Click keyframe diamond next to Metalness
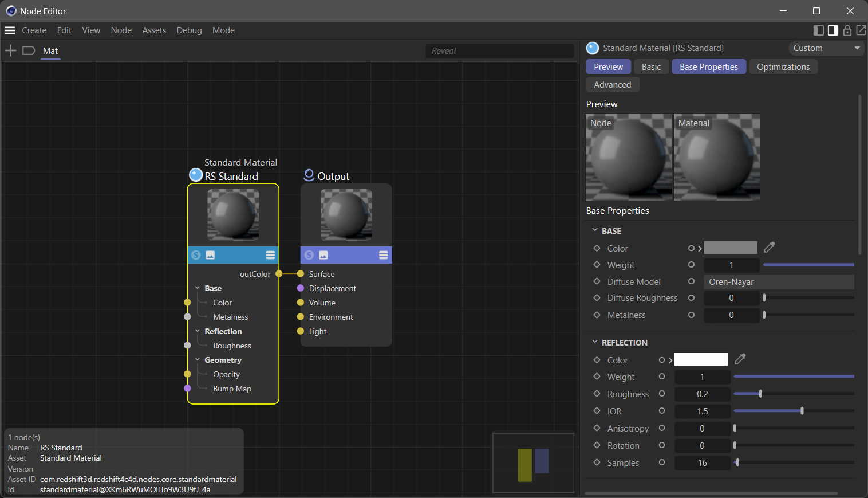Image resolution: width=868 pixels, height=498 pixels. click(597, 315)
